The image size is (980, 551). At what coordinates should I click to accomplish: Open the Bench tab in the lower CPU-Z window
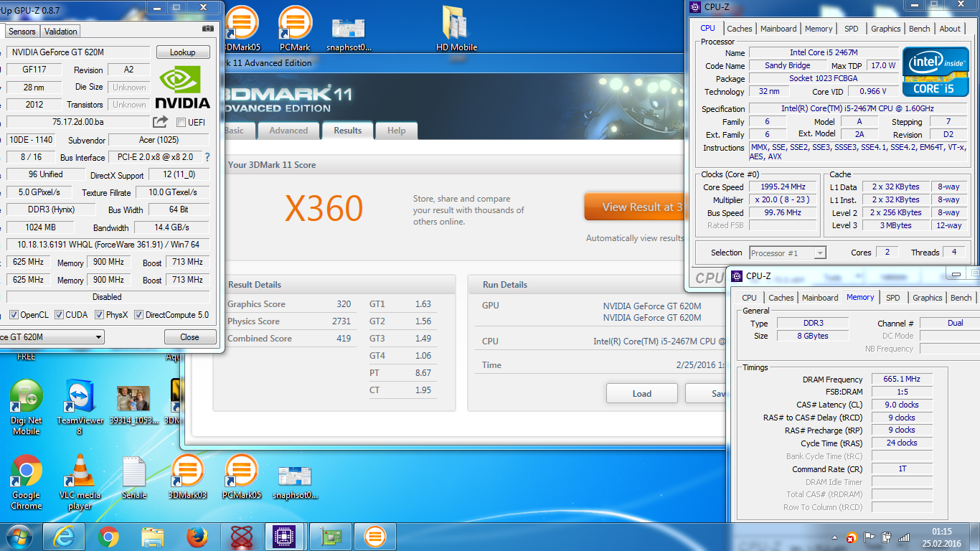961,298
